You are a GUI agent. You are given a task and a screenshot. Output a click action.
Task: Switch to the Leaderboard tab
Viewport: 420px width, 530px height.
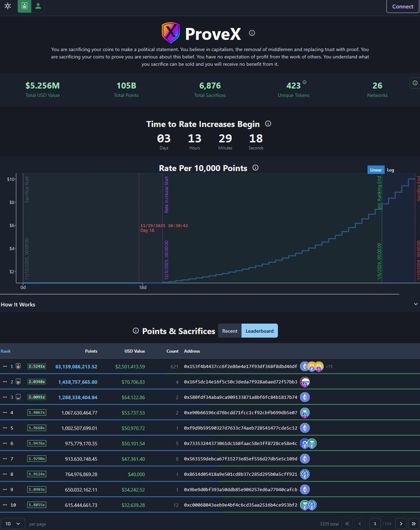tap(260, 331)
